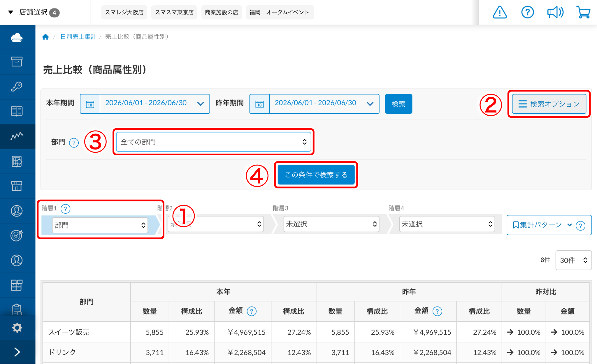
Task: Show help for 部門 filter
Action: [74, 143]
